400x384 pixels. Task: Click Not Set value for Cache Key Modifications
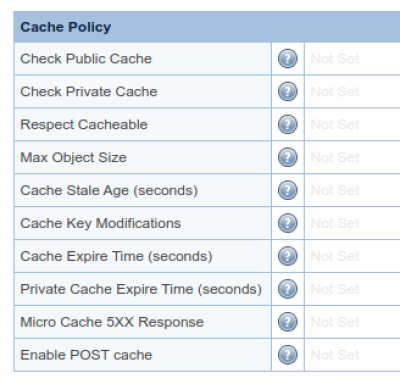(335, 223)
